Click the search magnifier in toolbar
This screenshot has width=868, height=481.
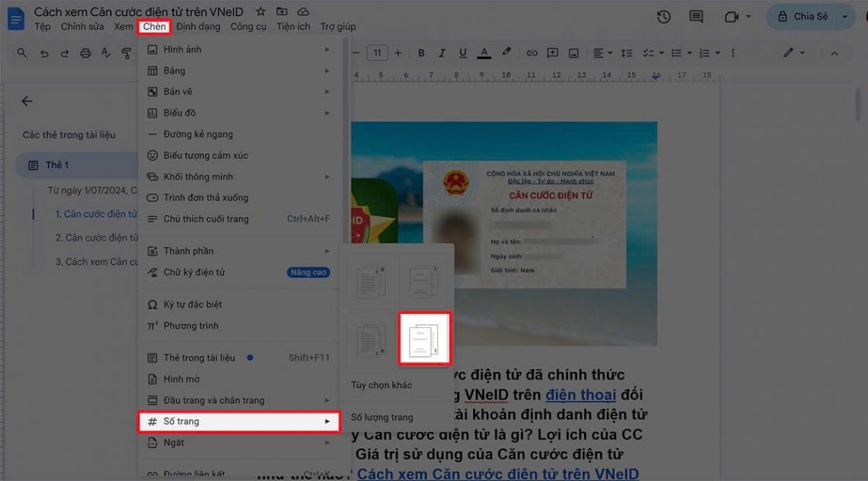click(21, 53)
